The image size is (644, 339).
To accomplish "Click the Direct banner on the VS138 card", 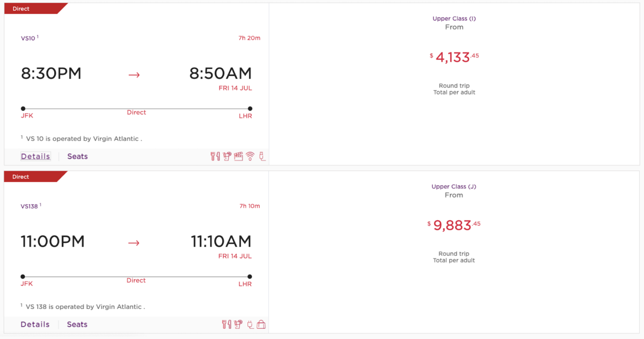I will [x=20, y=176].
